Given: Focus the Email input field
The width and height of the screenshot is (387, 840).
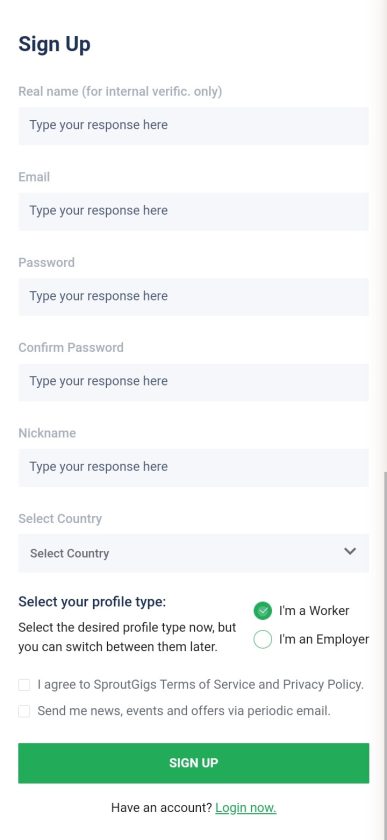Looking at the screenshot, I should (x=194, y=211).
